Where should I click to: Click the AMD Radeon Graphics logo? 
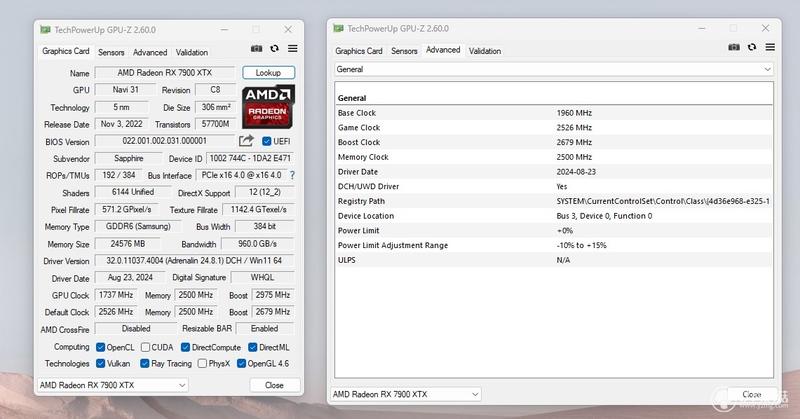click(x=268, y=106)
